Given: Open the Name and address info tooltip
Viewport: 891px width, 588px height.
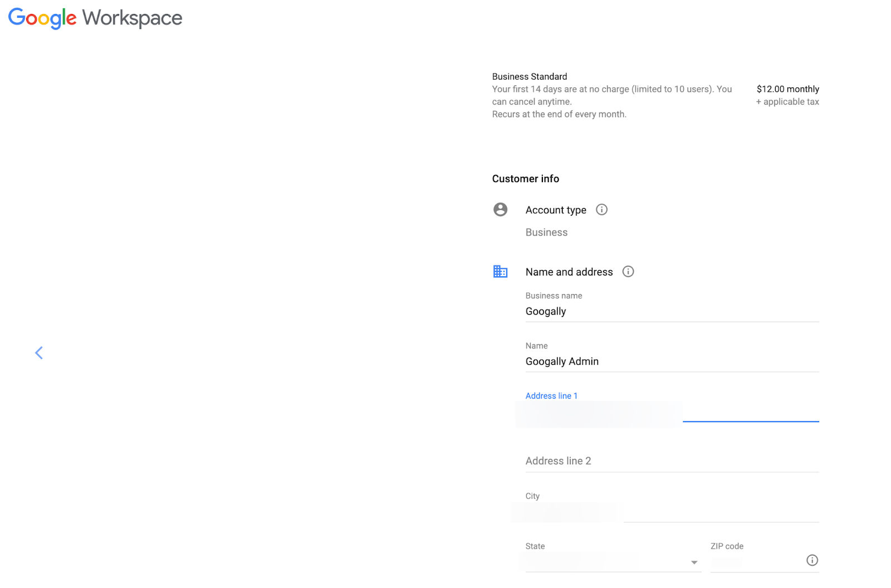Looking at the screenshot, I should pyautogui.click(x=628, y=272).
